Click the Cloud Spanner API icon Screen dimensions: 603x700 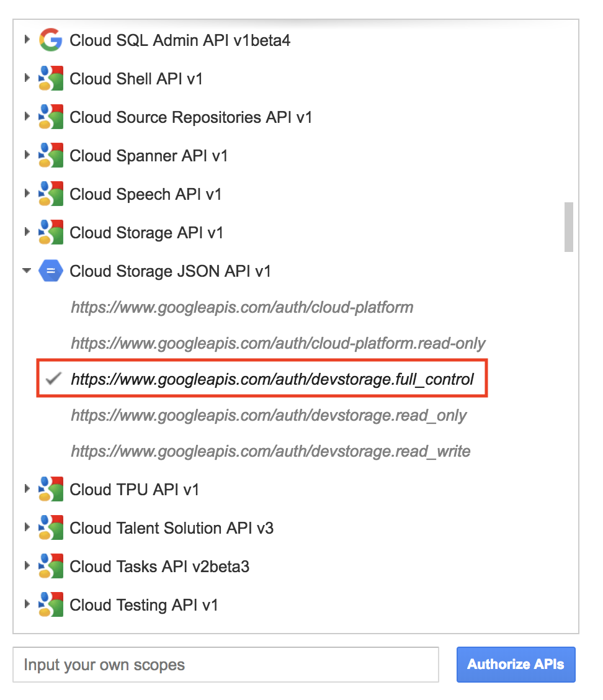[x=50, y=156]
